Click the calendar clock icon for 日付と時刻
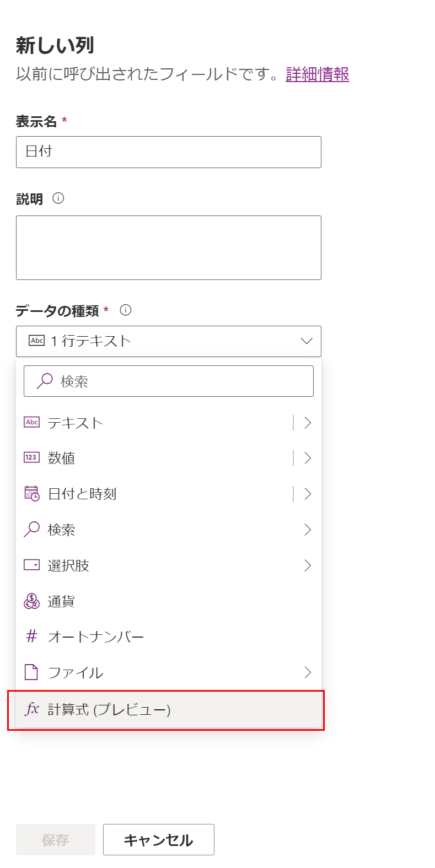This screenshot has height=868, width=435. coord(32,493)
